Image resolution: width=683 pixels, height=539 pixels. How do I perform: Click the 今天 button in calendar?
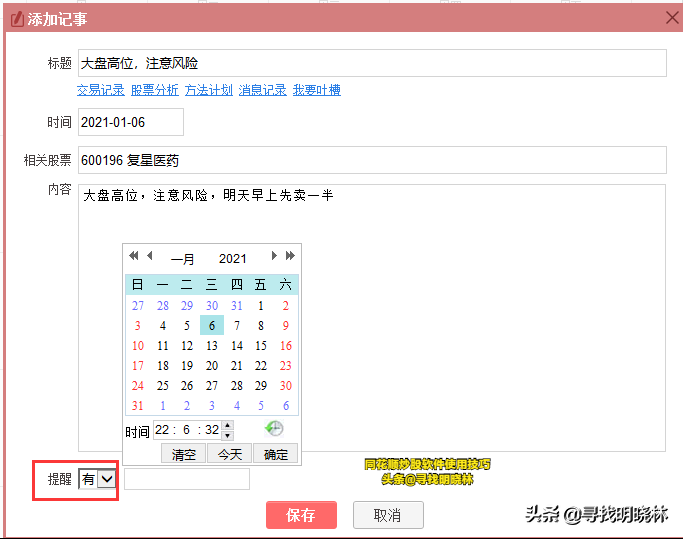pos(230,454)
